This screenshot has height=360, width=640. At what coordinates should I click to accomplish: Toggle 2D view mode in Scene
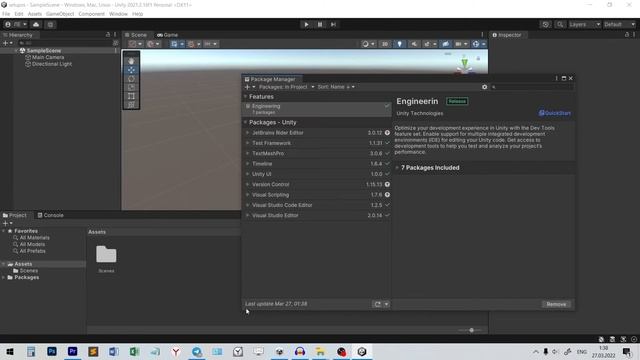(384, 44)
